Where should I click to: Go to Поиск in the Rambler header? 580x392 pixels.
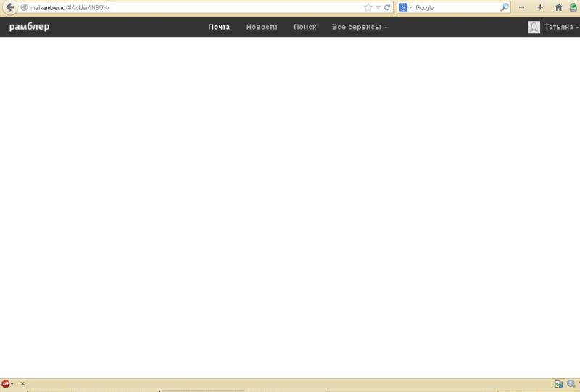pyautogui.click(x=304, y=27)
